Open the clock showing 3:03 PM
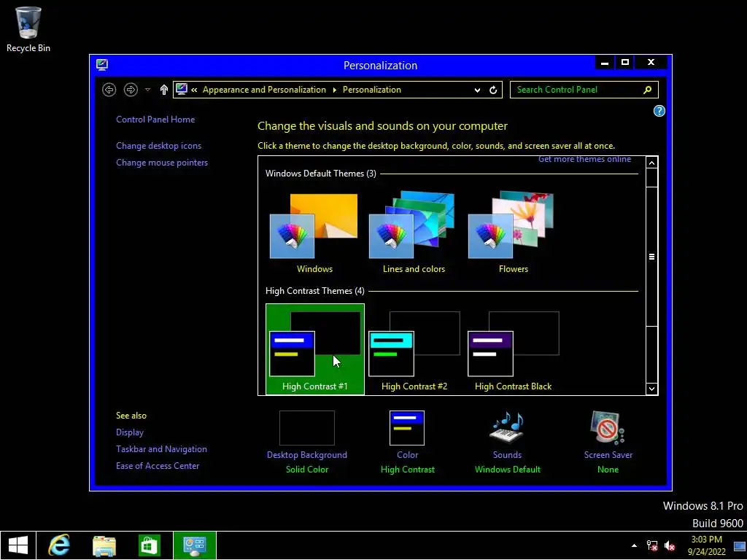747x560 pixels. (x=706, y=545)
